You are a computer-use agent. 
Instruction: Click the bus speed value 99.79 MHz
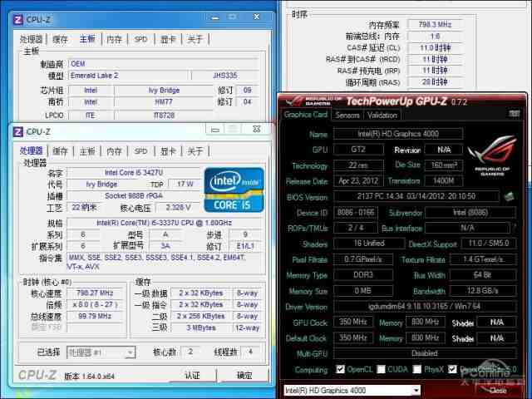click(x=95, y=316)
